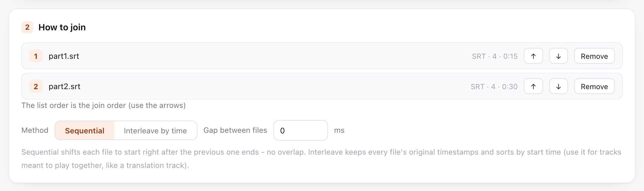Focus the Gap between files input
This screenshot has width=644, height=191.
click(x=300, y=130)
